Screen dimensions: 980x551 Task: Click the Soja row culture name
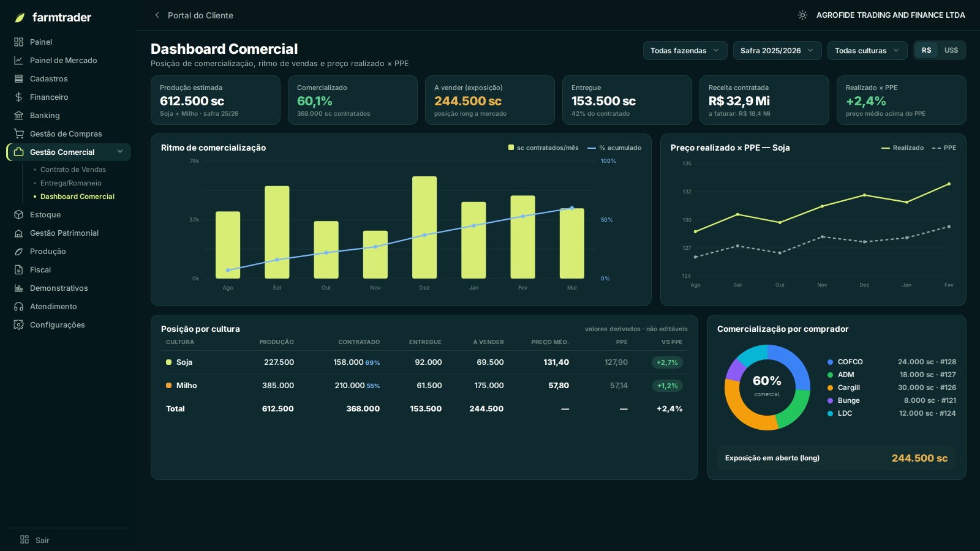(184, 362)
